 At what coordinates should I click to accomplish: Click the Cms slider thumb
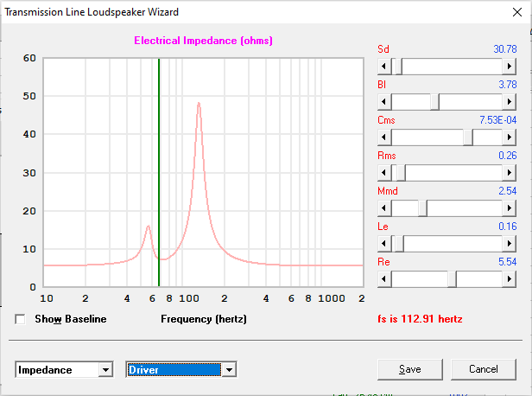(x=468, y=137)
